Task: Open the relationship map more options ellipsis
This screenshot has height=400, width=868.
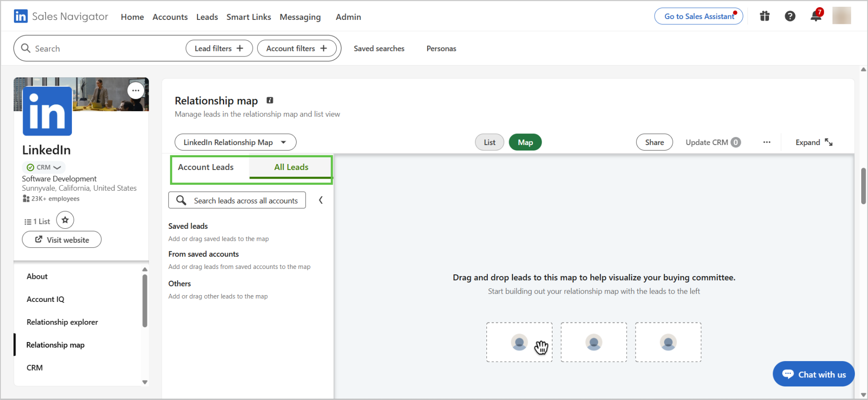Action: pos(767,142)
